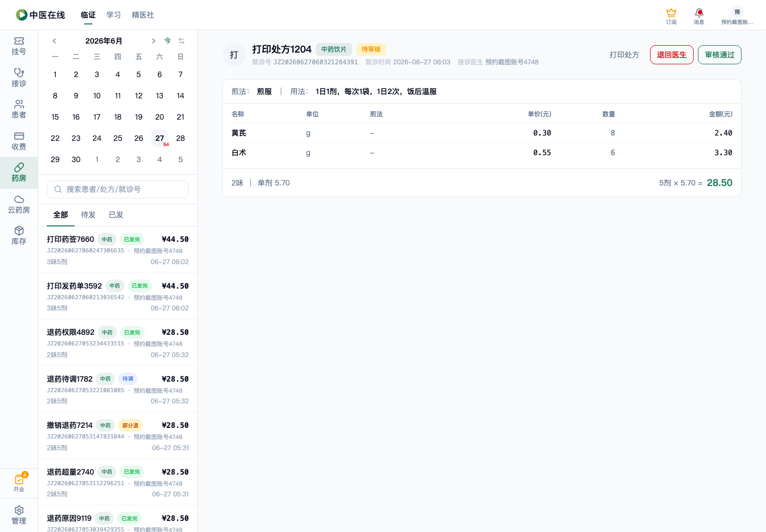Open prescription 撤销退药7214 in list
This screenshot has width=766, height=532.
point(118,436)
